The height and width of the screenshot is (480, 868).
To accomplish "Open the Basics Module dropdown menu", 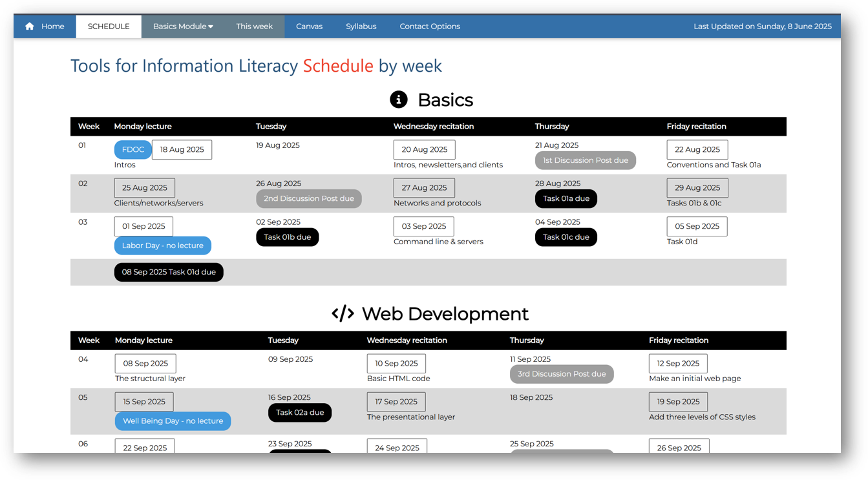I will [182, 26].
